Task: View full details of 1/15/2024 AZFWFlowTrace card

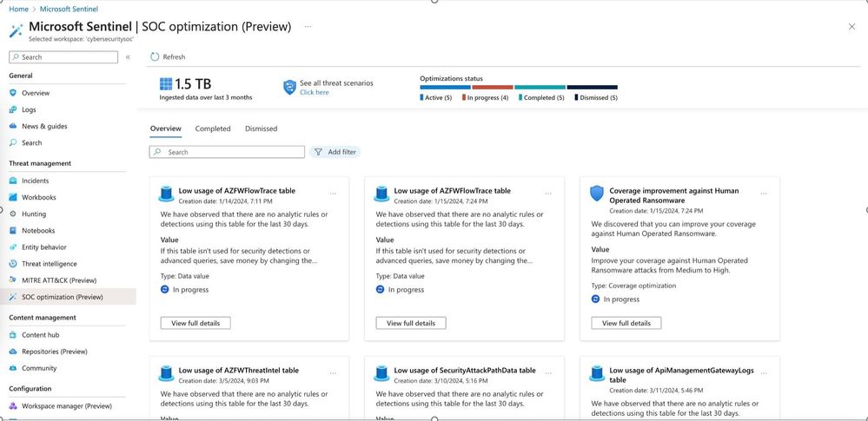Action: [x=411, y=323]
